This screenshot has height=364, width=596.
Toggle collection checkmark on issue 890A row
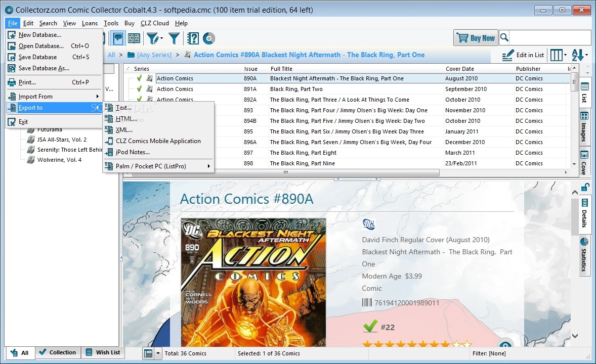click(139, 78)
